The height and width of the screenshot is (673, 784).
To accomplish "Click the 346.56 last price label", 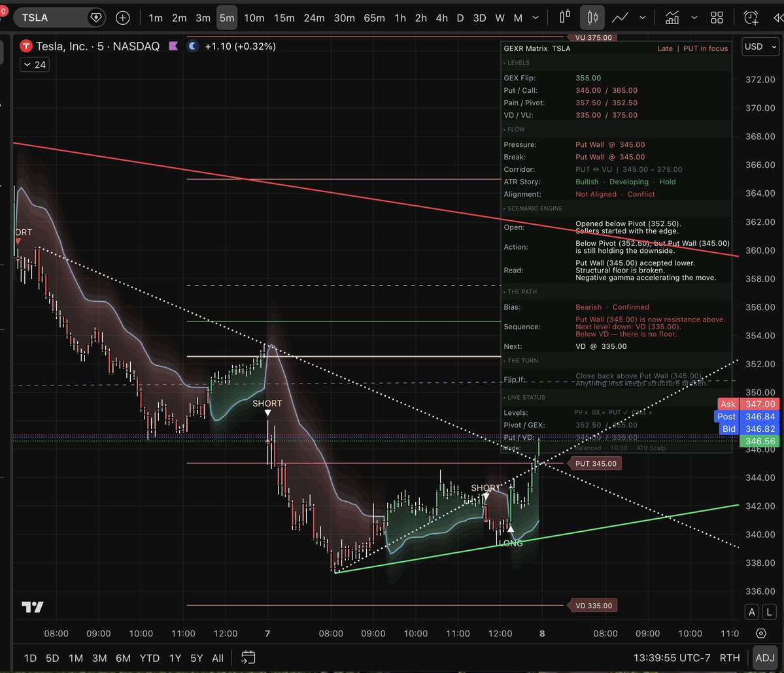I will pos(759,441).
